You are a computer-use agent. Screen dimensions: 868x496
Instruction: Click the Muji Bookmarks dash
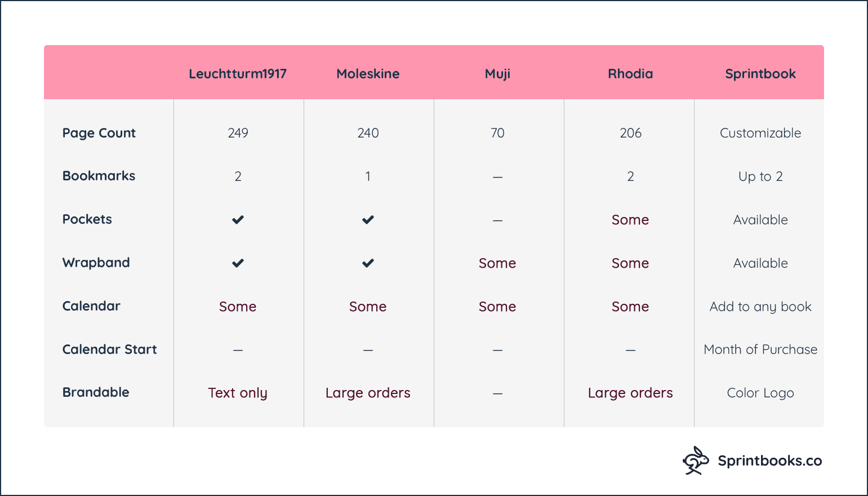click(x=497, y=177)
